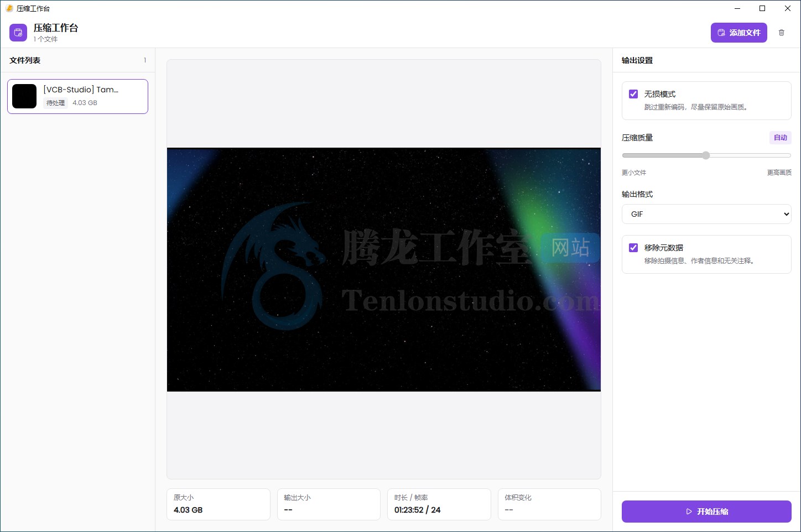The height and width of the screenshot is (532, 801).
Task: Toggle the 移除元数据 checkbox
Action: click(633, 248)
